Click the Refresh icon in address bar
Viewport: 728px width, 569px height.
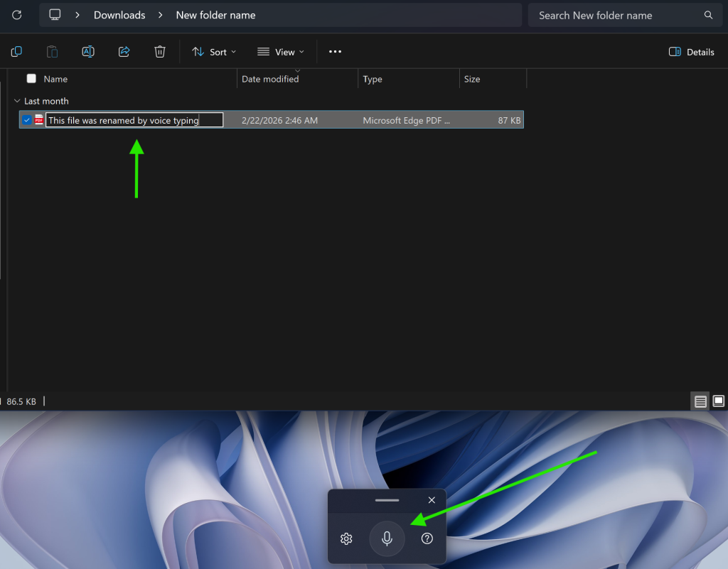click(17, 15)
